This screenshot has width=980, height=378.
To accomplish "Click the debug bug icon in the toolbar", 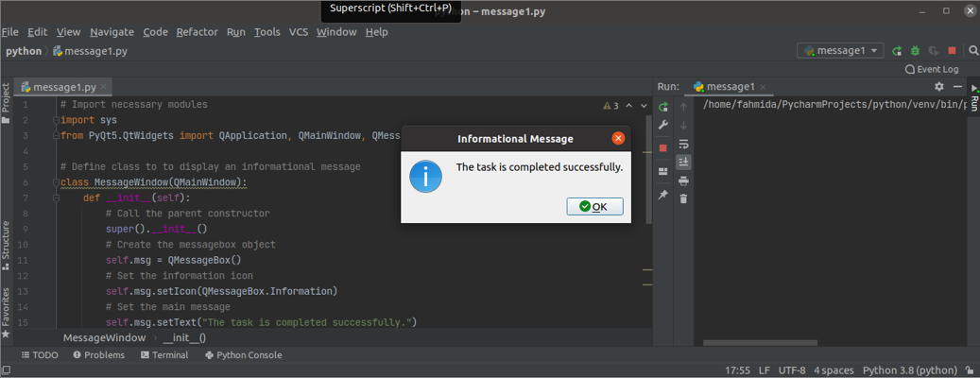I will pyautogui.click(x=915, y=51).
